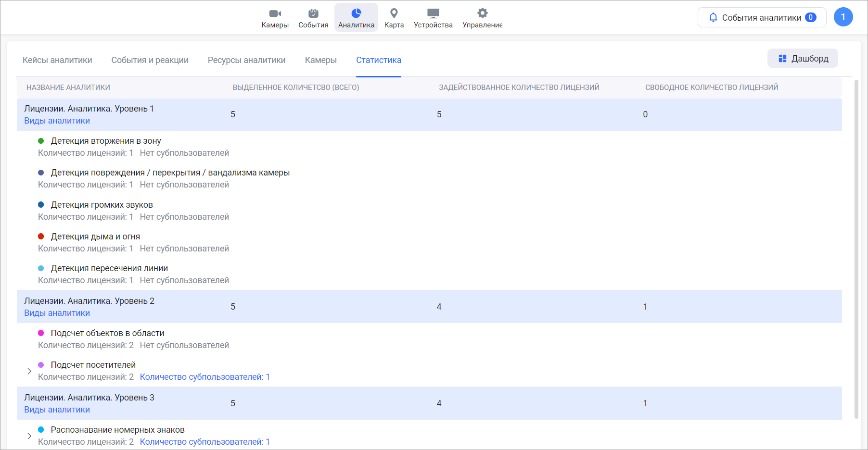Open Events via the calendar icon
The height and width of the screenshot is (450, 868).
313,13
